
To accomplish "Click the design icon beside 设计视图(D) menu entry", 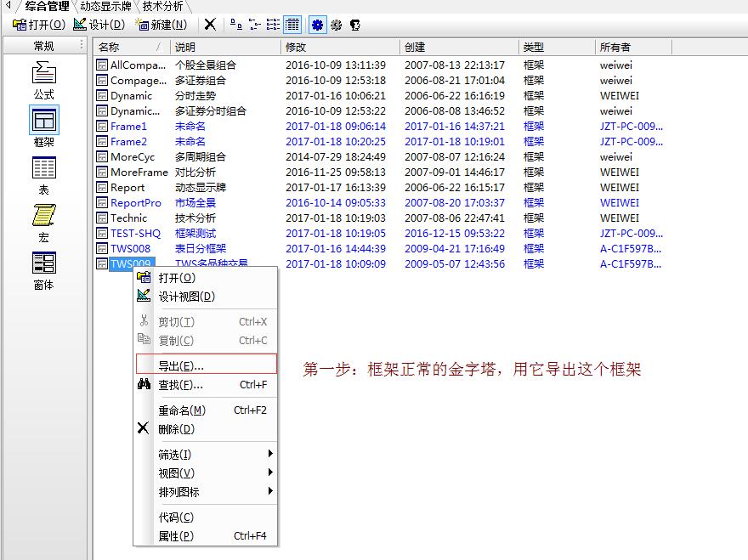I will 144,296.
